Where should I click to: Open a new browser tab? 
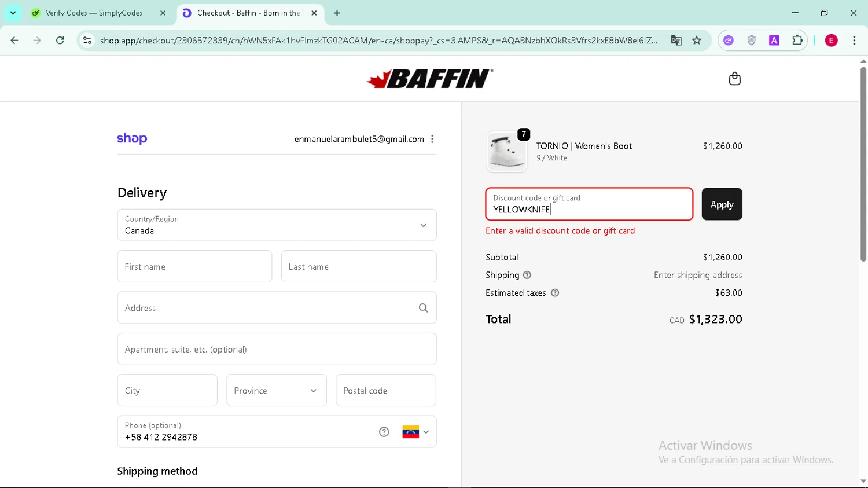pyautogui.click(x=337, y=13)
